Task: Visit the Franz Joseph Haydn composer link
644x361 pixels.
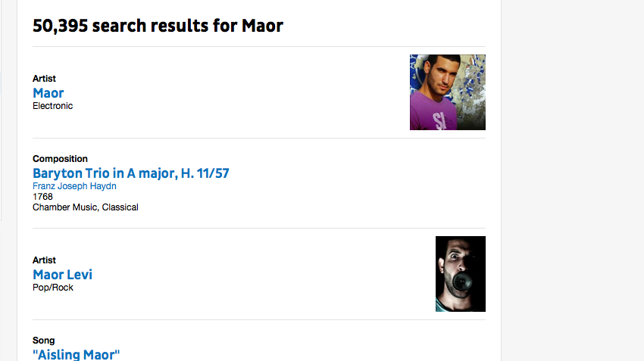Action: (x=74, y=186)
